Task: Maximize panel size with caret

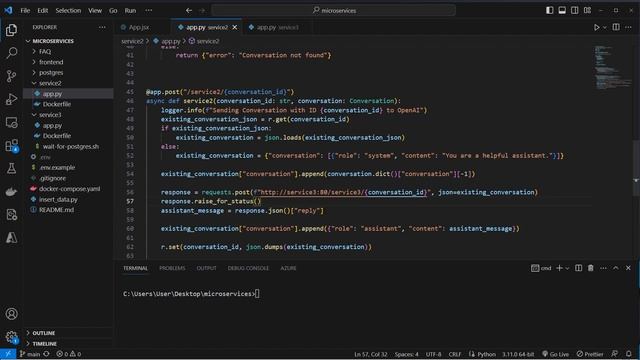Action: (x=616, y=268)
